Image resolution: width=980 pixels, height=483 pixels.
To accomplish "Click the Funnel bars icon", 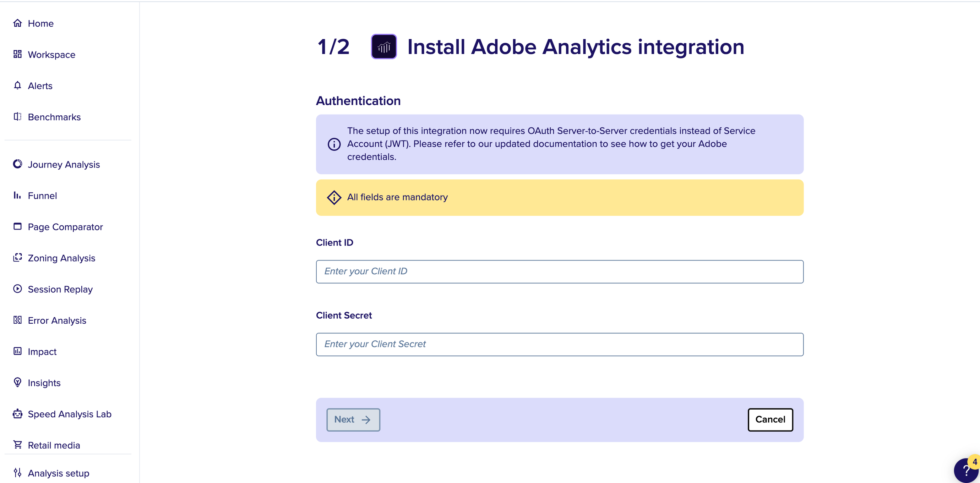I will pos(17,195).
